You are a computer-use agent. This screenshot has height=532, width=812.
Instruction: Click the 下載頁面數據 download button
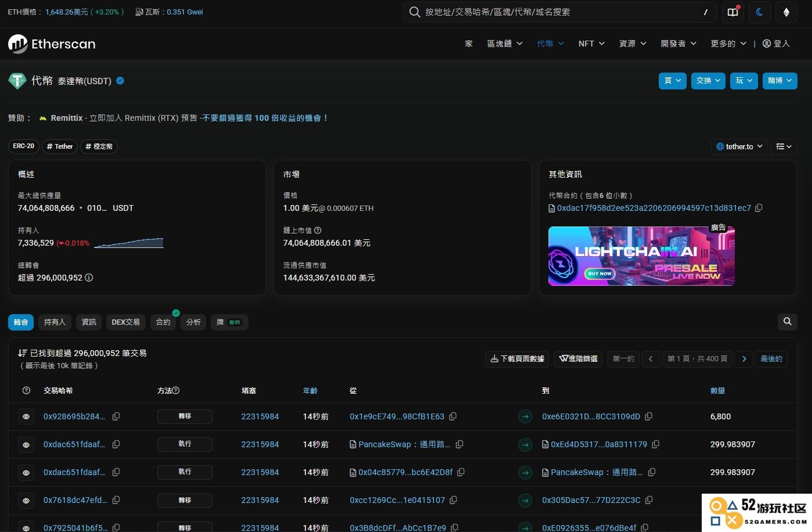tap(517, 359)
